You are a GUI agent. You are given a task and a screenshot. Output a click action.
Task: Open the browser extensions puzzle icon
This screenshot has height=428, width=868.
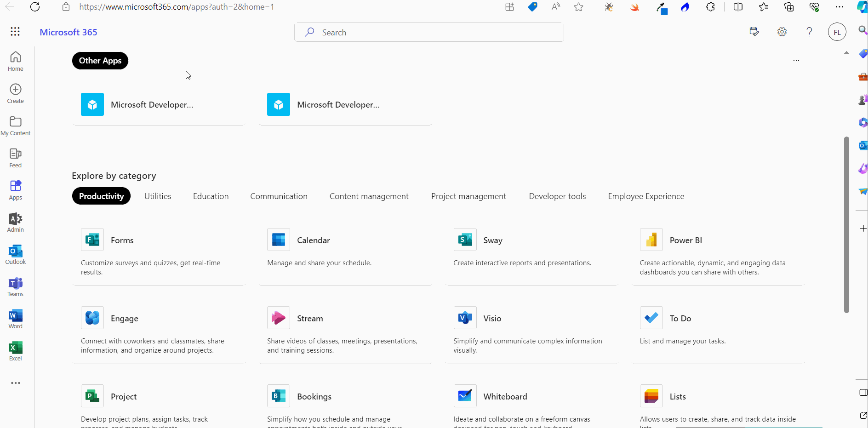pyautogui.click(x=710, y=7)
